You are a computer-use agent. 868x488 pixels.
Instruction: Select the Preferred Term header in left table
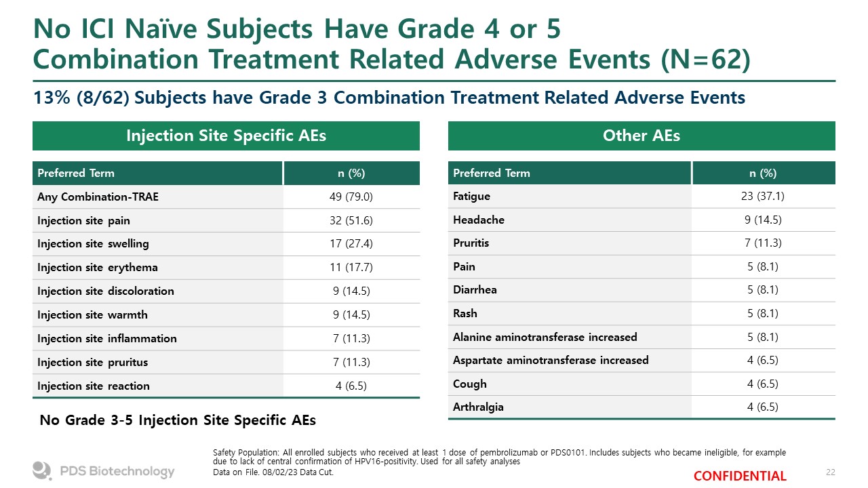[76, 173]
